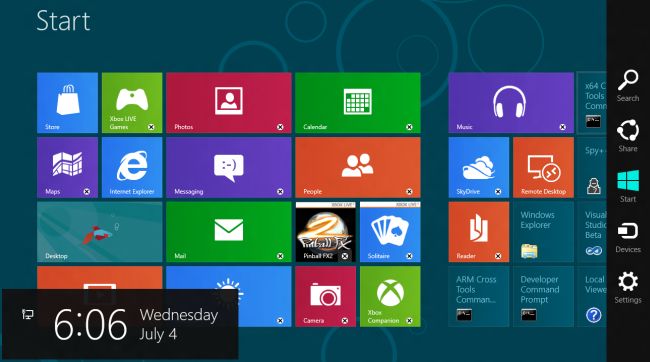
Task: Open the x64 Cross Tools Command tile
Action: pyautogui.click(x=592, y=103)
